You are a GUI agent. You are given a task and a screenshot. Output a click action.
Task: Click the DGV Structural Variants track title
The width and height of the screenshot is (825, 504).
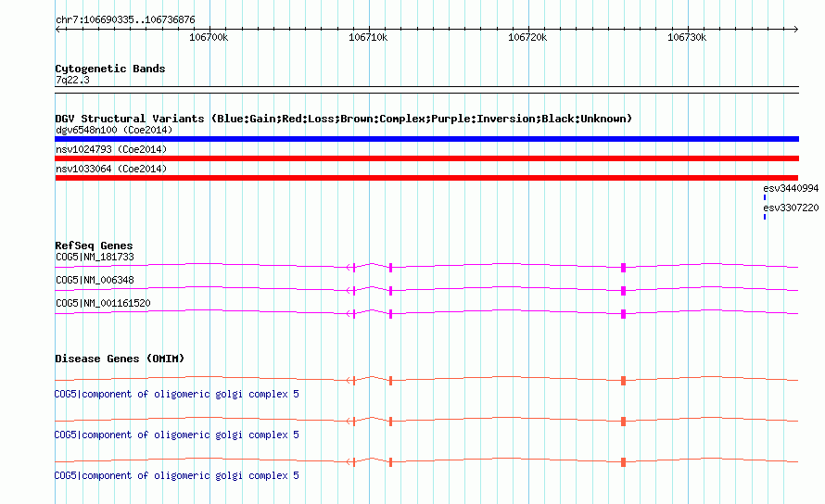tap(344, 119)
